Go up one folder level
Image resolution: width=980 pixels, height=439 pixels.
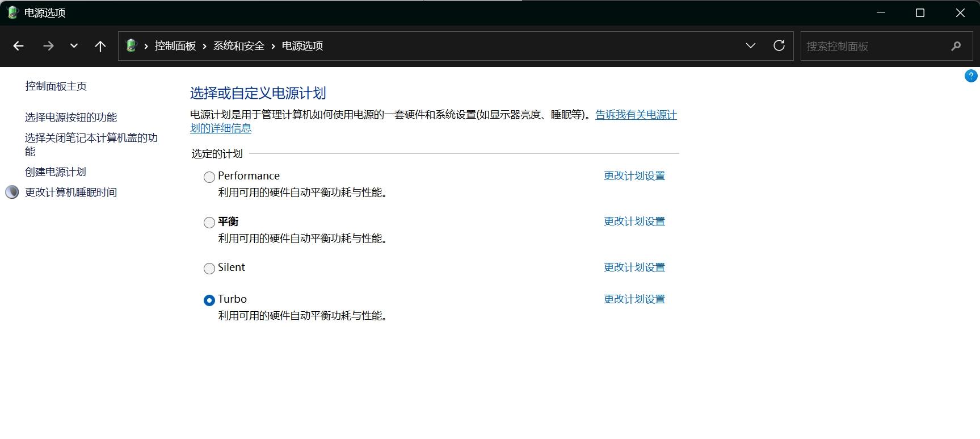coord(100,46)
